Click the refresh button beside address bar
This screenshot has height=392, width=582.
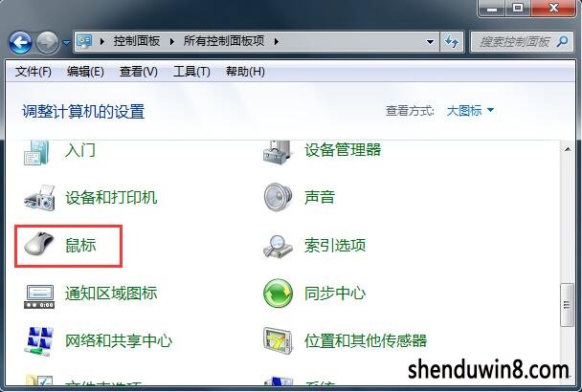tap(452, 41)
